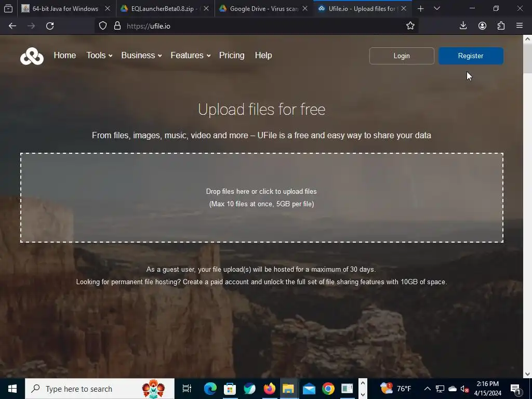The image size is (532, 399).
Task: Open a new tab with the plus icon
Action: [420, 9]
